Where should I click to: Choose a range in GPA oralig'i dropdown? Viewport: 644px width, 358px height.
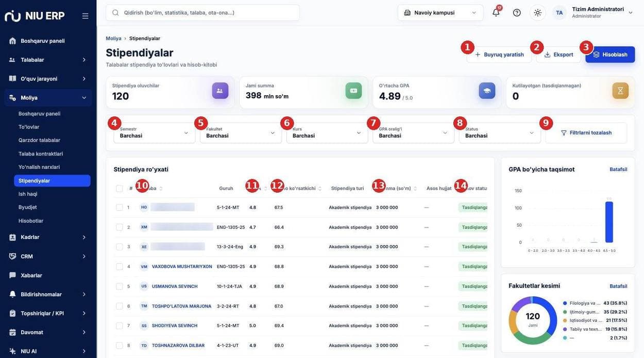(x=414, y=133)
